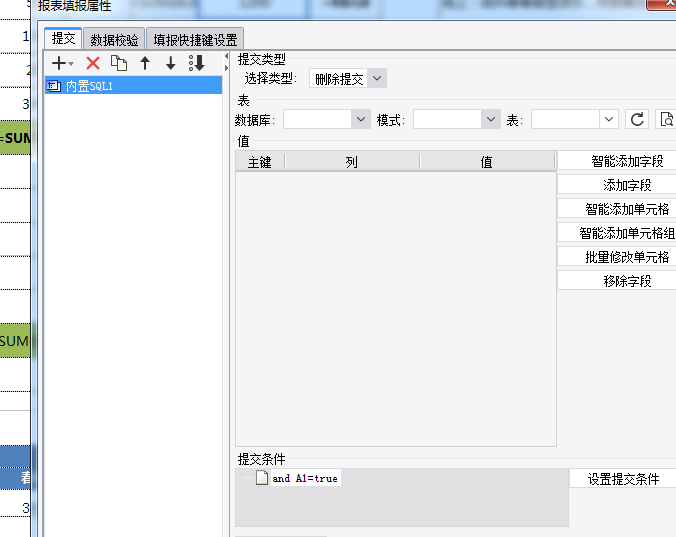Image resolution: width=676 pixels, height=537 pixels.
Task: Click the sort items arrow icon
Action: click(x=197, y=63)
